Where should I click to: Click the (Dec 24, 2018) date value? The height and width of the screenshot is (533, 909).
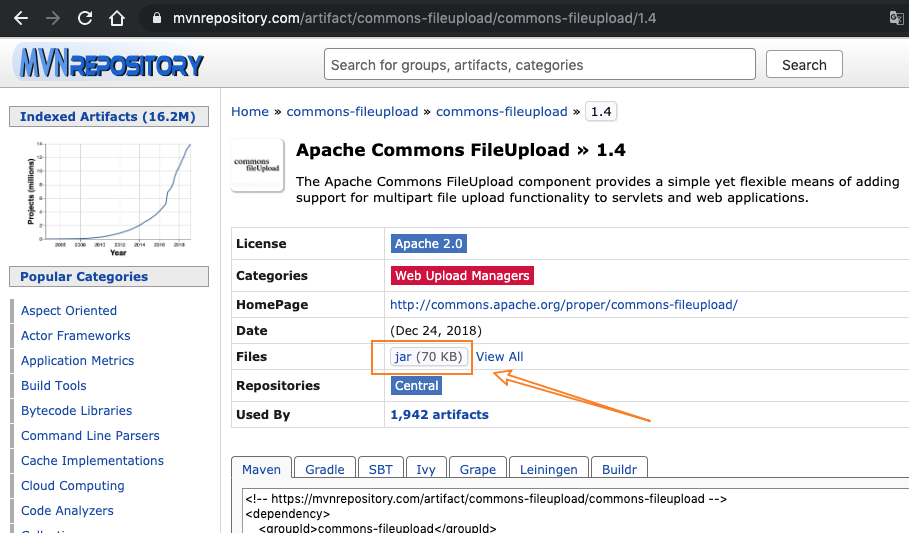click(x=436, y=331)
